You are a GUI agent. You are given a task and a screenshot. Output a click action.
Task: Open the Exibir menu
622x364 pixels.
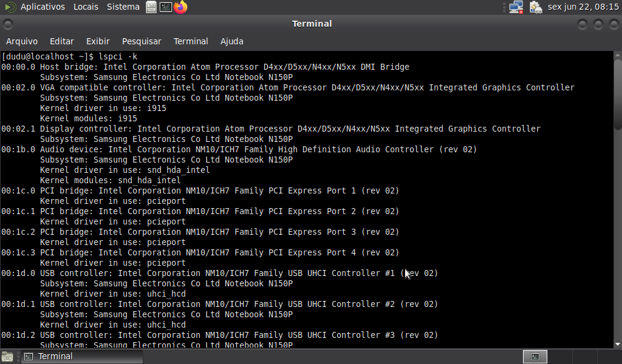[x=98, y=41]
